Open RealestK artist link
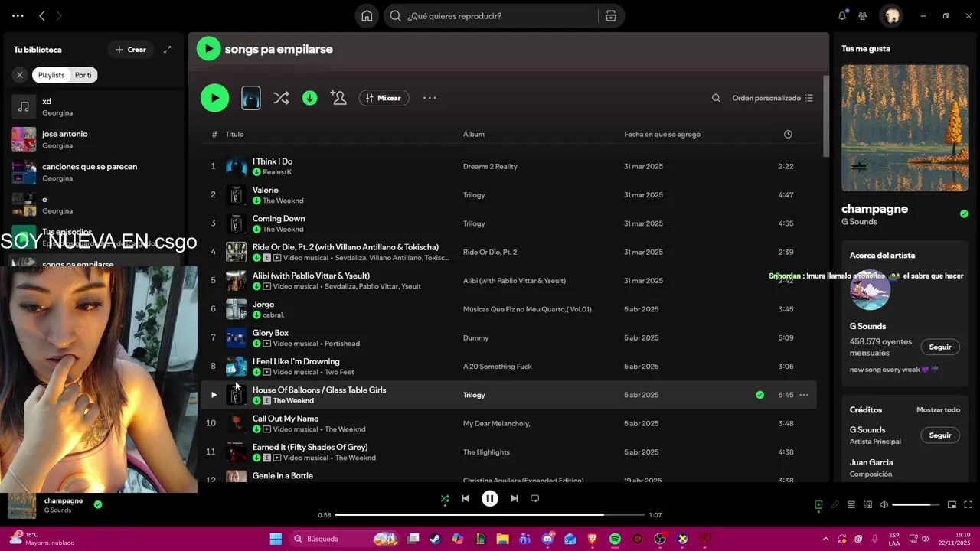The image size is (980, 551). tap(277, 172)
